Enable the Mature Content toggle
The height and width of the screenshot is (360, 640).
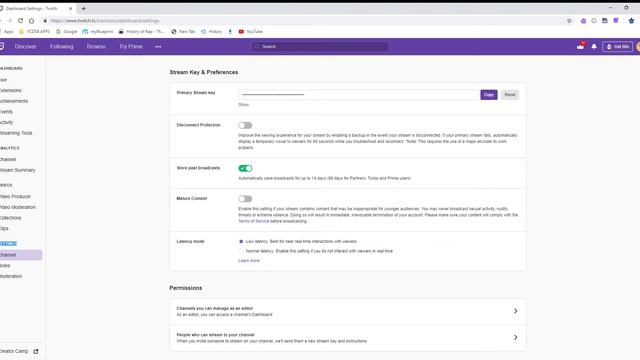coord(245,199)
